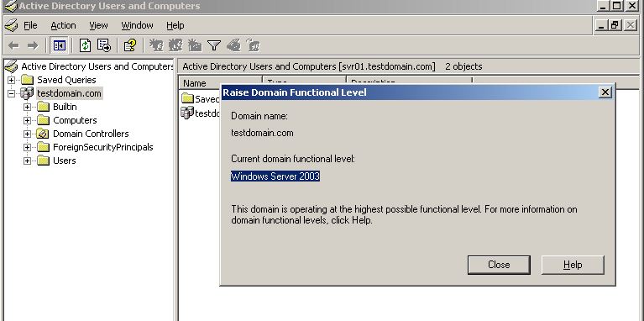Select the Builtin folder
The height and width of the screenshot is (321, 644).
click(65, 107)
